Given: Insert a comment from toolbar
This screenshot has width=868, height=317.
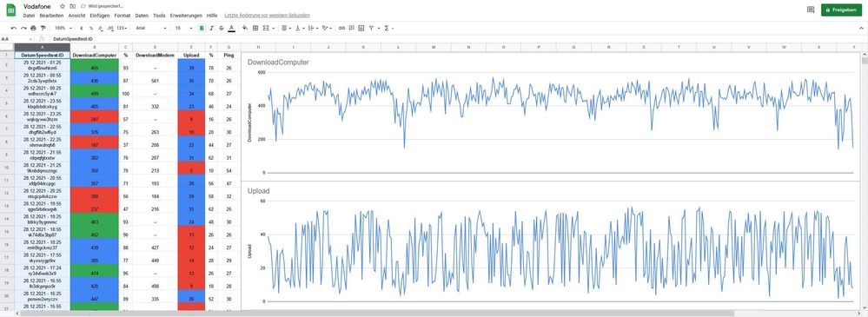Looking at the screenshot, I should click(x=352, y=28).
